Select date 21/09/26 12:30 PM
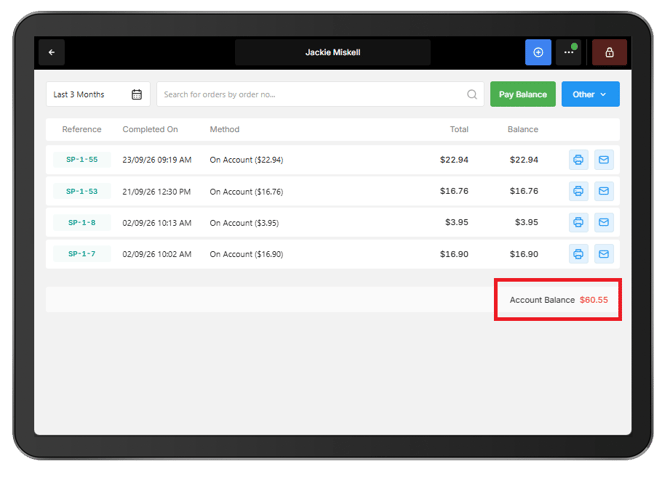 156,191
